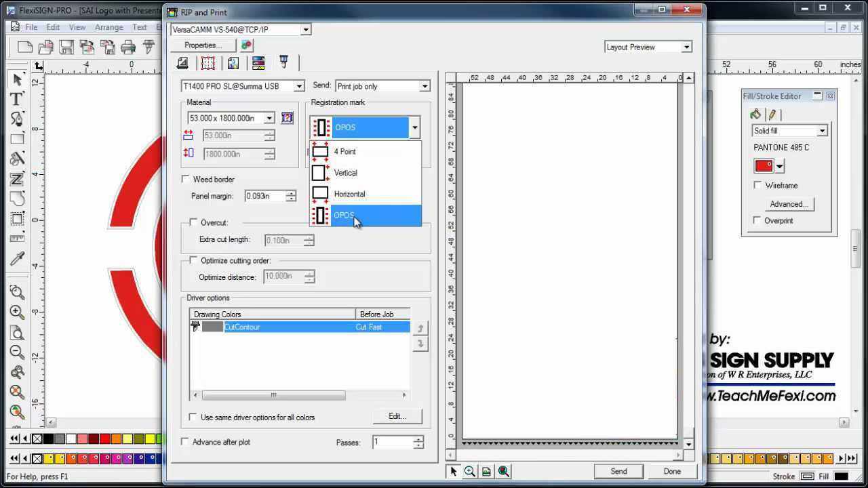This screenshot has height=488, width=868.
Task: Click the Zoom Out magnifier in toolbox
Action: point(17,352)
